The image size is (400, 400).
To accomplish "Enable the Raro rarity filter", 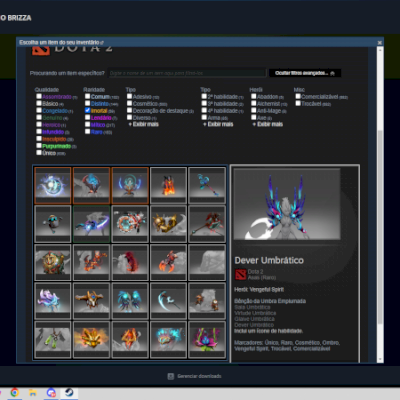I will pyautogui.click(x=87, y=132).
